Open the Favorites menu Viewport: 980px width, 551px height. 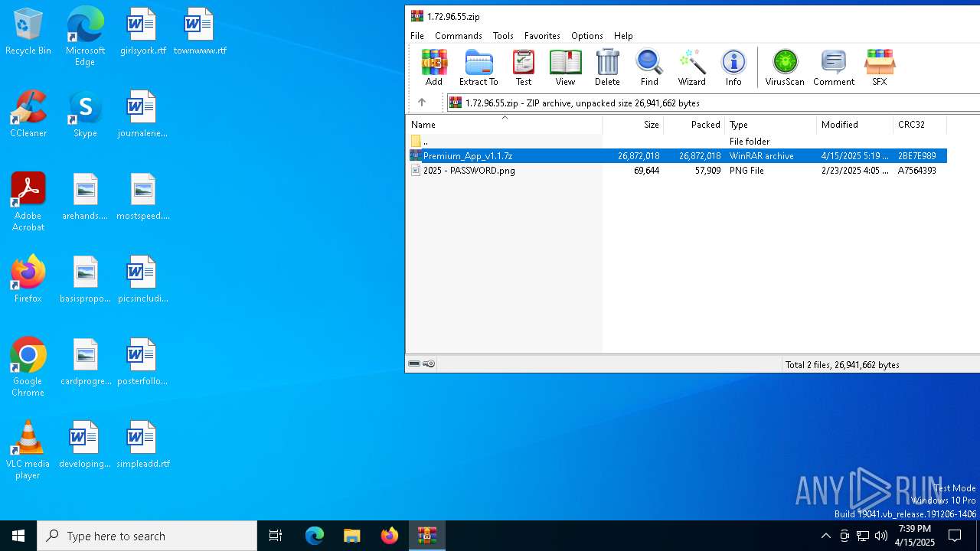pos(542,36)
